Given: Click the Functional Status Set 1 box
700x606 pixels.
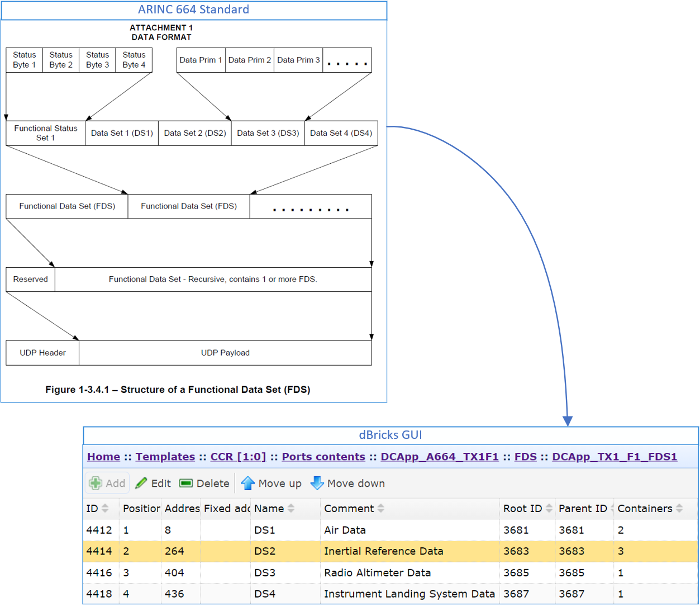Looking at the screenshot, I should 46,133.
